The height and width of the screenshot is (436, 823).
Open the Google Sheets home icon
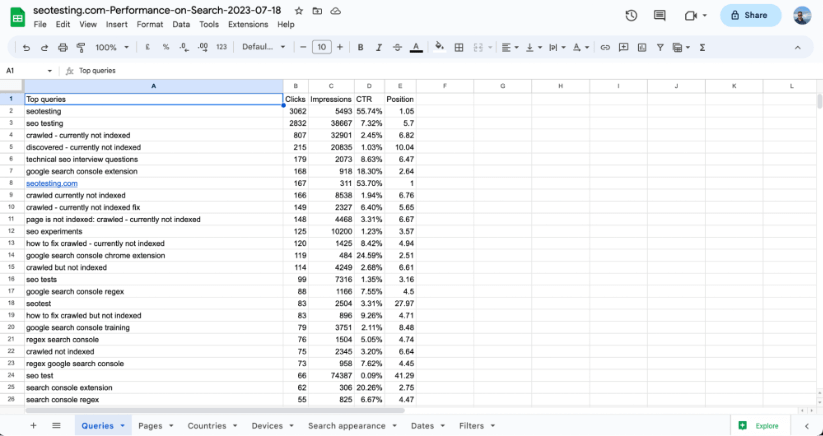17,17
